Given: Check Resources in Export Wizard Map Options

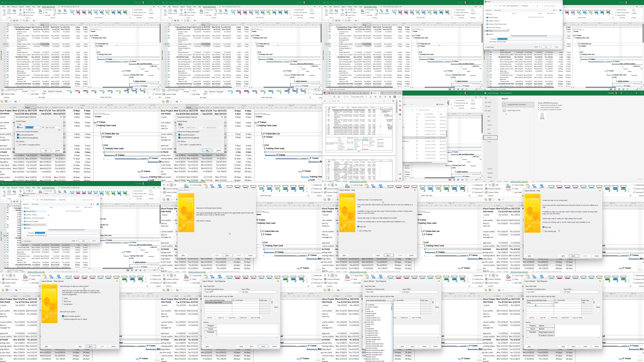Looking at the screenshot, I should 63,301.
